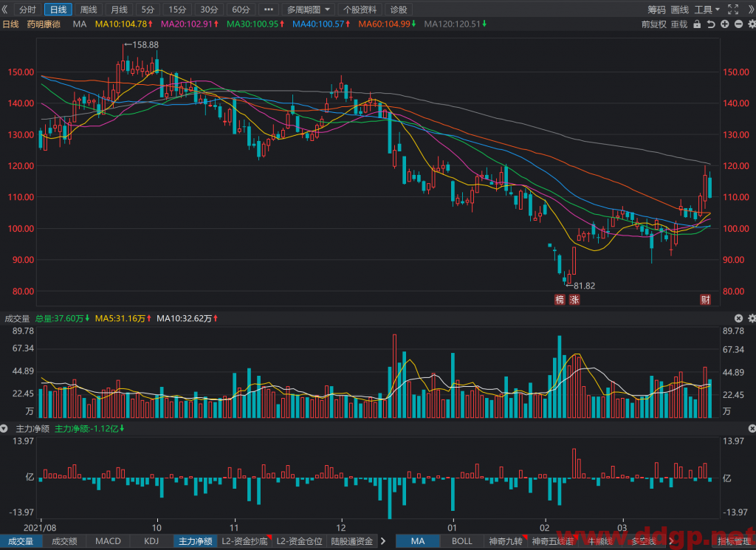Open 诊股 stock diagnosis
The image size is (756, 550).
coord(399,9)
